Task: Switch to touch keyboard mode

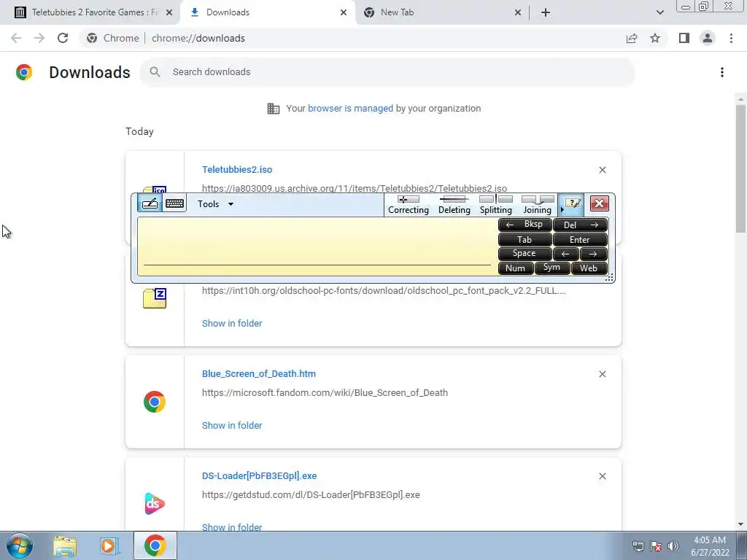Action: coord(174,203)
